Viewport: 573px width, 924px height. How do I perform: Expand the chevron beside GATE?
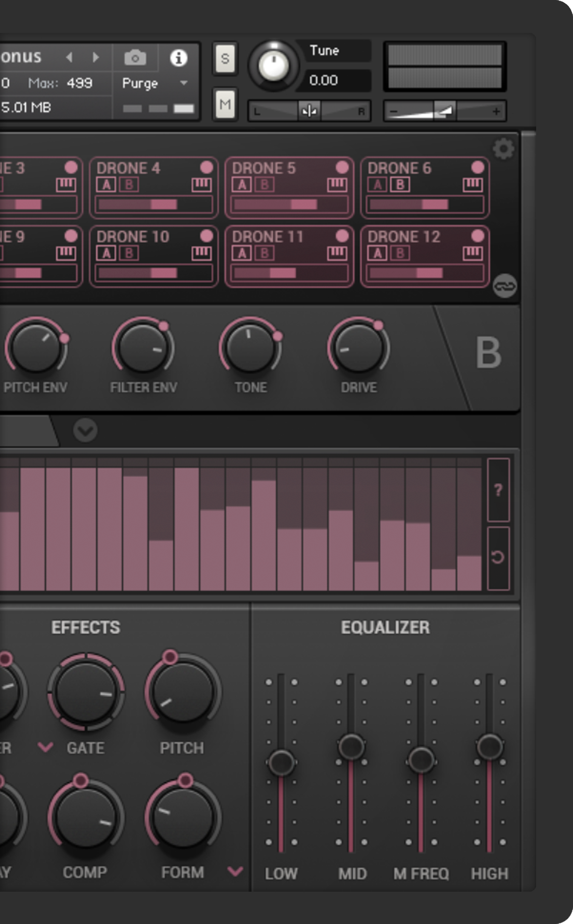pos(45,747)
